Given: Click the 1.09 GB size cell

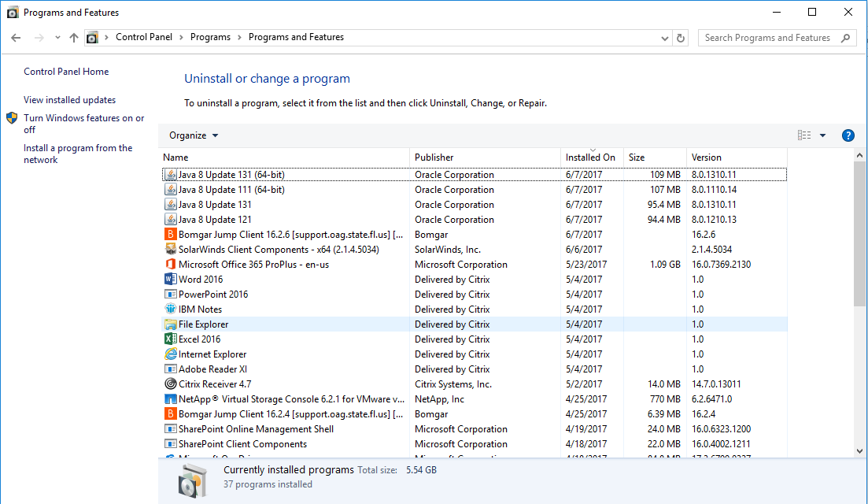Looking at the screenshot, I should point(665,264).
